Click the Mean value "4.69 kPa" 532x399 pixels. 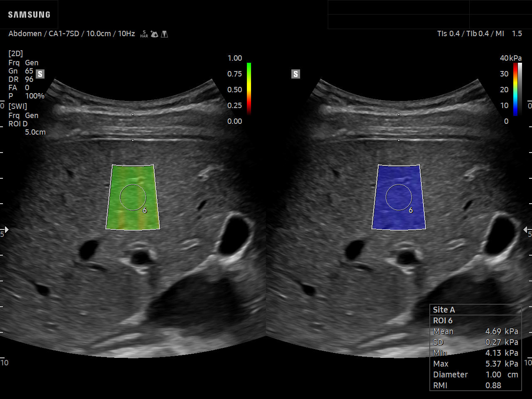[x=502, y=331]
